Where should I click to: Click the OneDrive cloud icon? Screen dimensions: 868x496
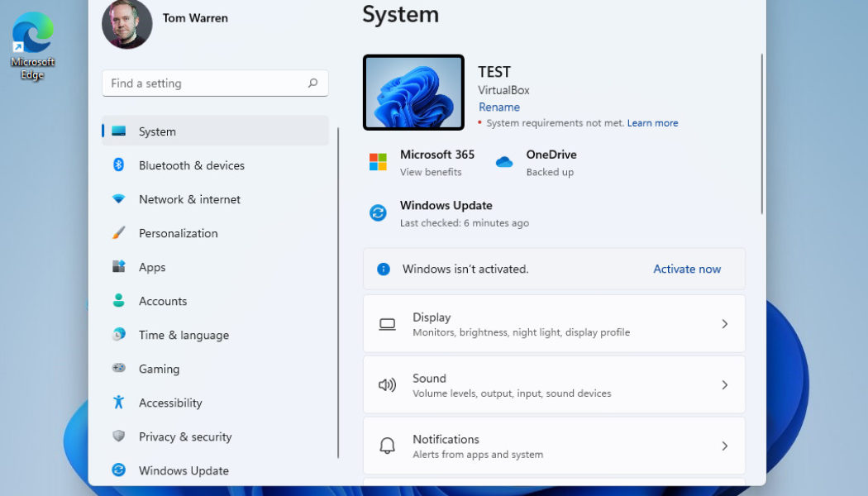pos(504,161)
